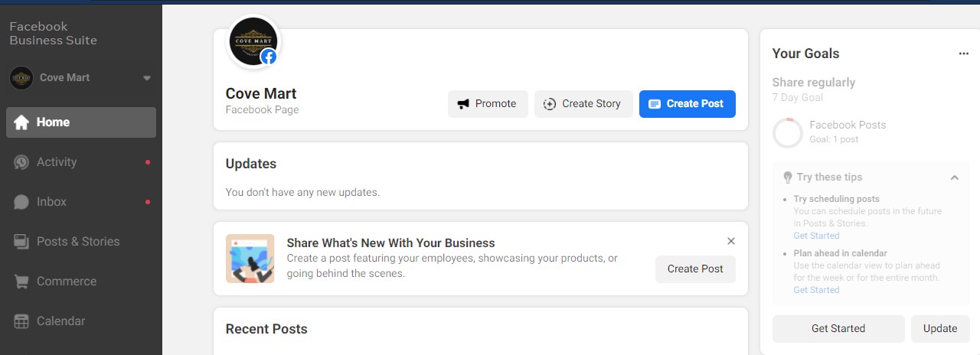980x355 pixels.
Task: Go to Commerce in the sidebar
Action: [67, 282]
